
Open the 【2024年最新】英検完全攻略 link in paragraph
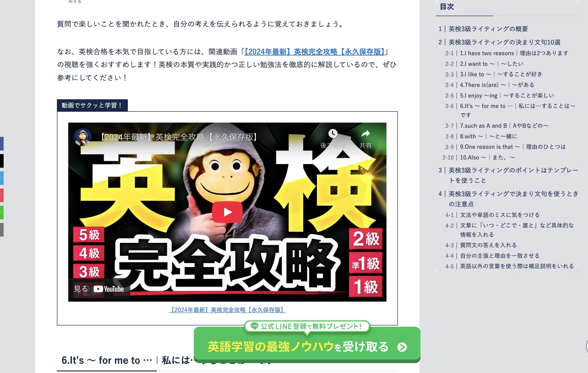click(314, 52)
